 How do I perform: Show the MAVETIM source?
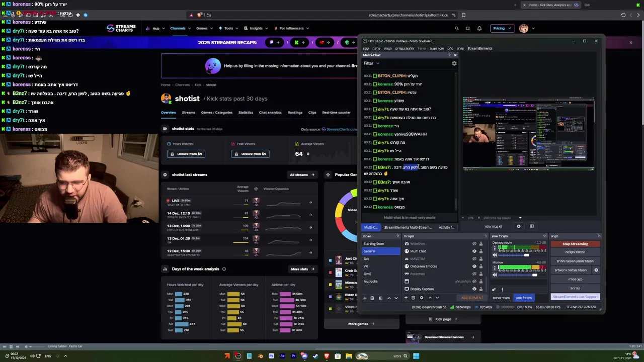coord(474,259)
